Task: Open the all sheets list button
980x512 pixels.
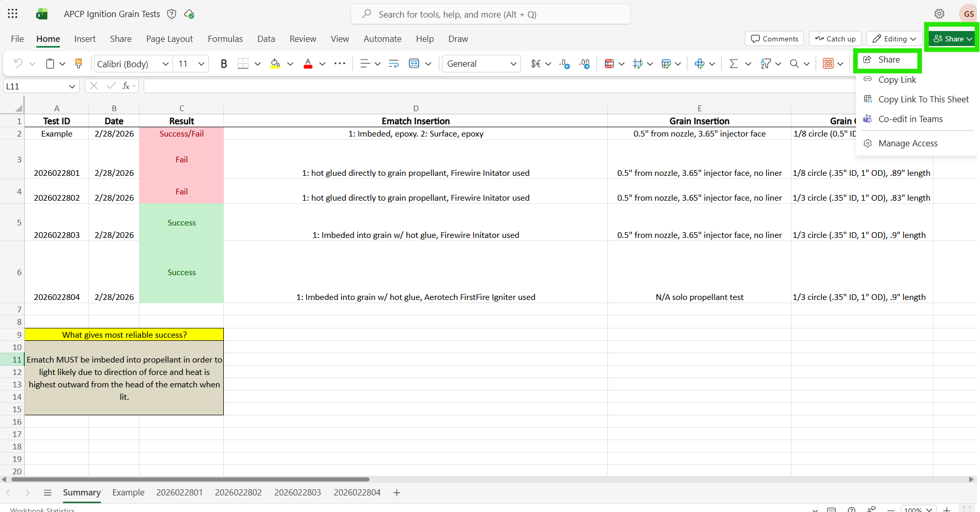Action: [x=48, y=492]
